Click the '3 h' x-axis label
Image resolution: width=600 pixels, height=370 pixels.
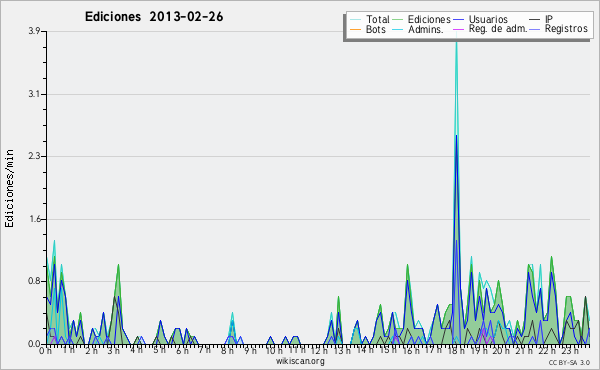pyautogui.click(x=114, y=351)
